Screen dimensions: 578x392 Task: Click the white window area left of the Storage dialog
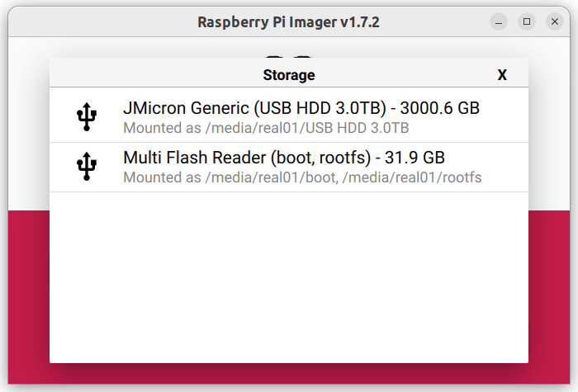click(x=29, y=124)
